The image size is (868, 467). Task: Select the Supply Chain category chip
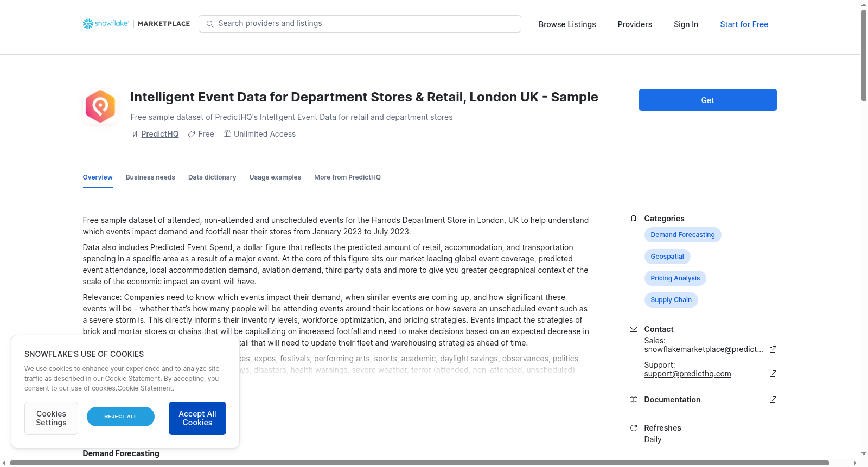671,300
